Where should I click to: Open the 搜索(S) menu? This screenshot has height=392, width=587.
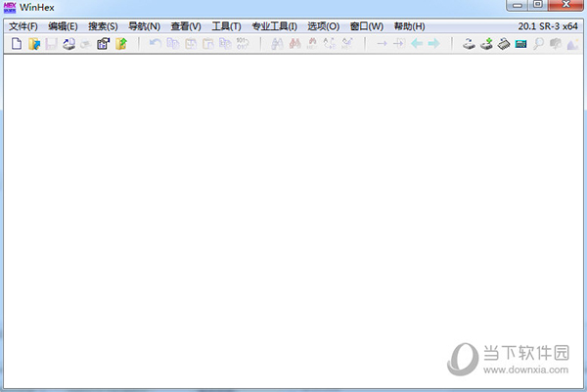(x=103, y=26)
